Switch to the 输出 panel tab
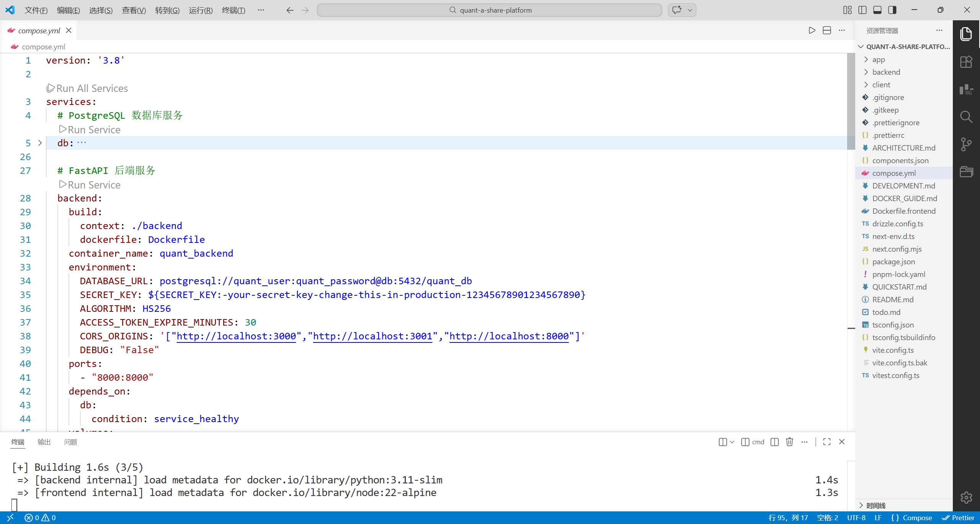Image resolution: width=980 pixels, height=524 pixels. click(44, 442)
